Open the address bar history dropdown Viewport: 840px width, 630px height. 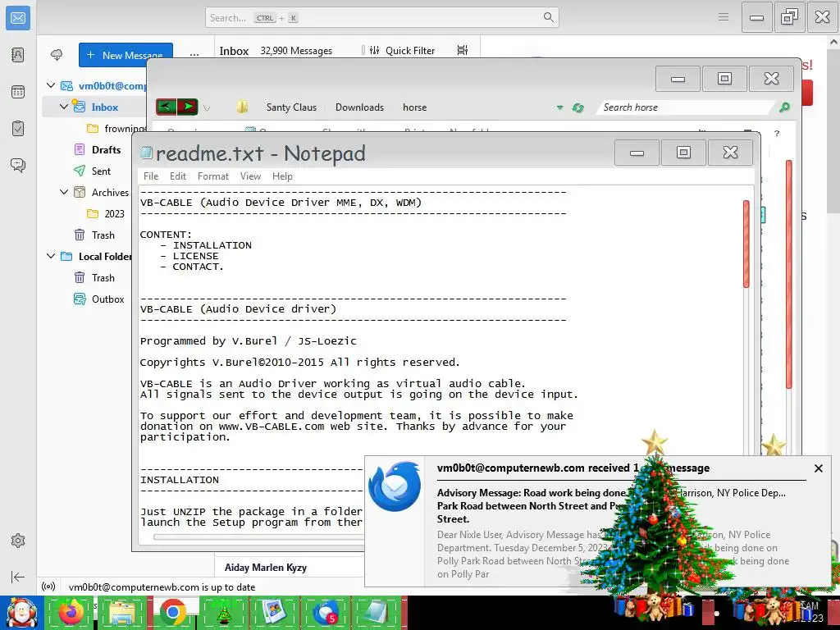[x=559, y=107]
